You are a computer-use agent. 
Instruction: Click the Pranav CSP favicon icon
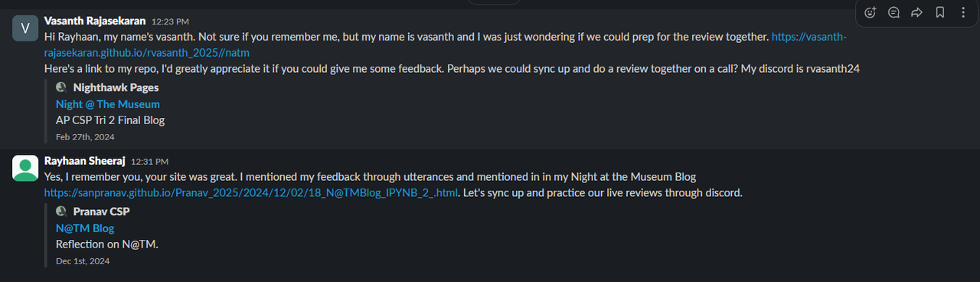[61, 211]
